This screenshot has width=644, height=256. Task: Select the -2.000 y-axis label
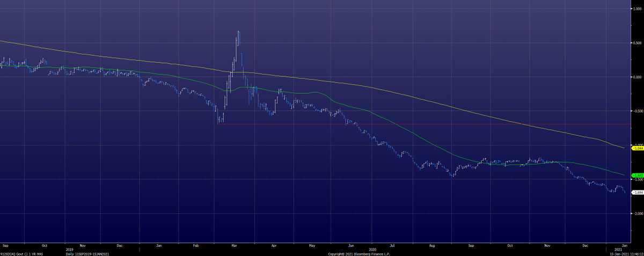638,214
